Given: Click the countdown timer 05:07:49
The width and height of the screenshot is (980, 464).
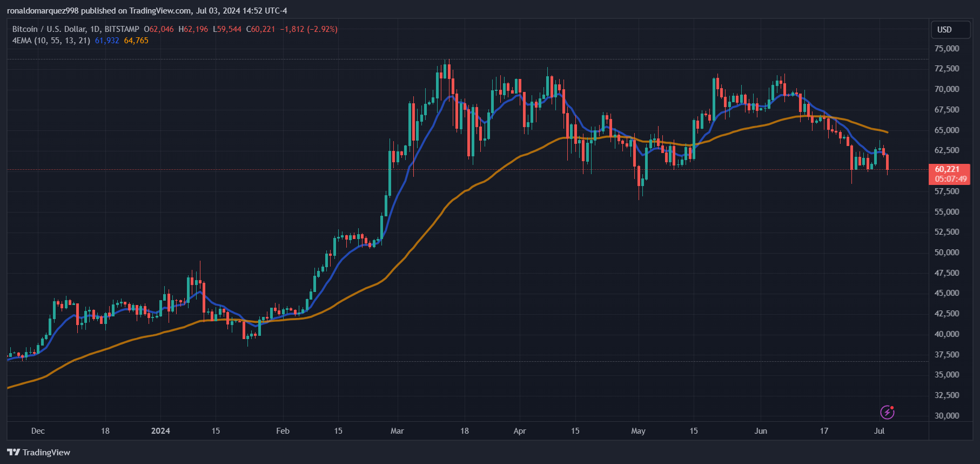Looking at the screenshot, I should (951, 179).
